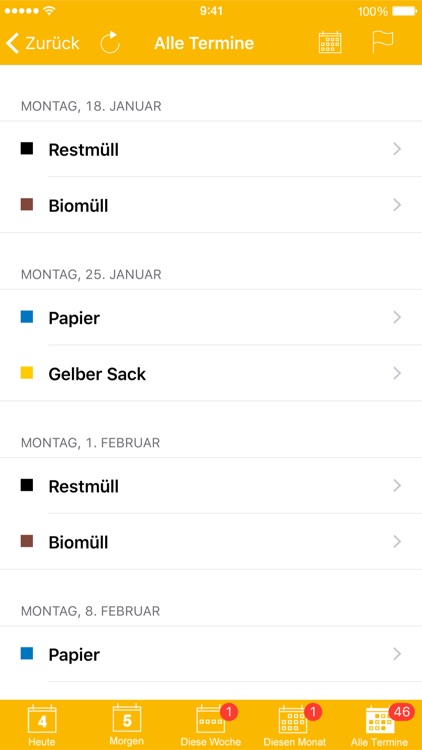Viewport: 422px width, 750px height.
Task: Switch to the Heute tab
Action: pos(42,725)
